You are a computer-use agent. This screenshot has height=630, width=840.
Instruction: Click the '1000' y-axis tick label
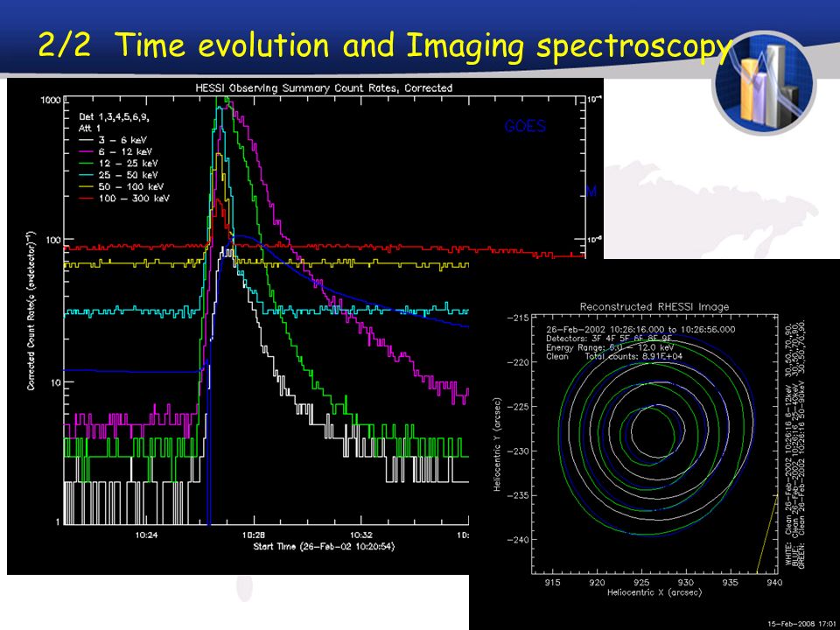[50, 100]
